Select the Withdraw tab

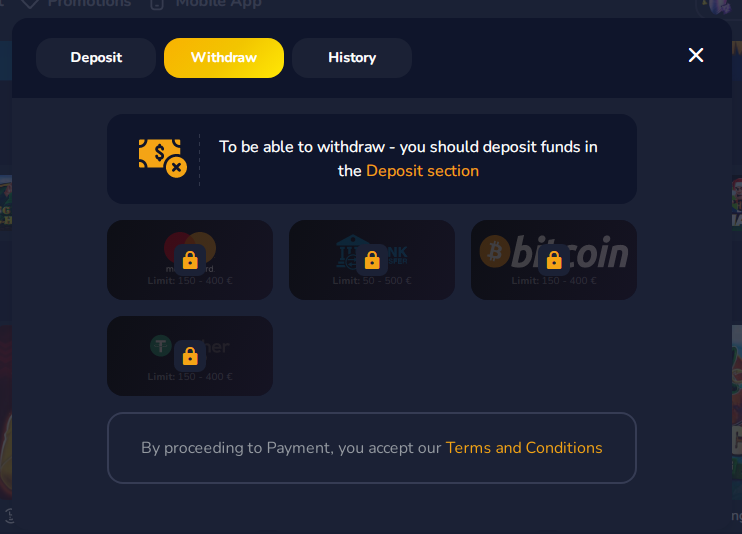click(x=224, y=58)
